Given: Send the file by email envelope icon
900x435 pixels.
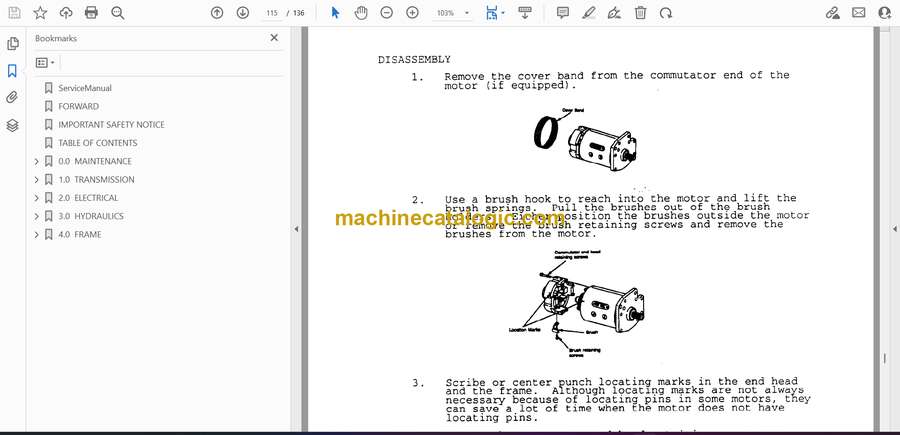Looking at the screenshot, I should [859, 13].
